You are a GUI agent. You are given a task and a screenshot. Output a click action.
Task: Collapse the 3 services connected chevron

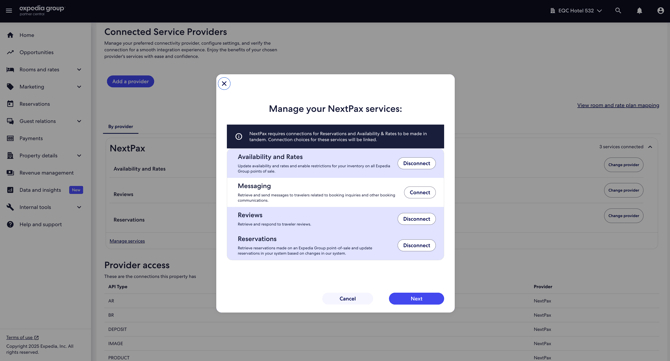pos(650,147)
